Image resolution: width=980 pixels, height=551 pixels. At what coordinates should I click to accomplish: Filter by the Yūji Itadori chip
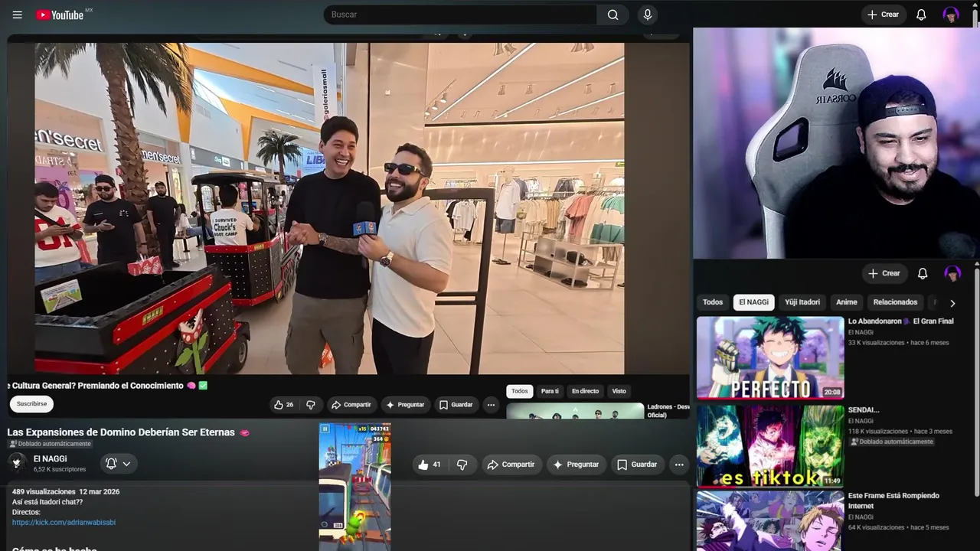(802, 302)
